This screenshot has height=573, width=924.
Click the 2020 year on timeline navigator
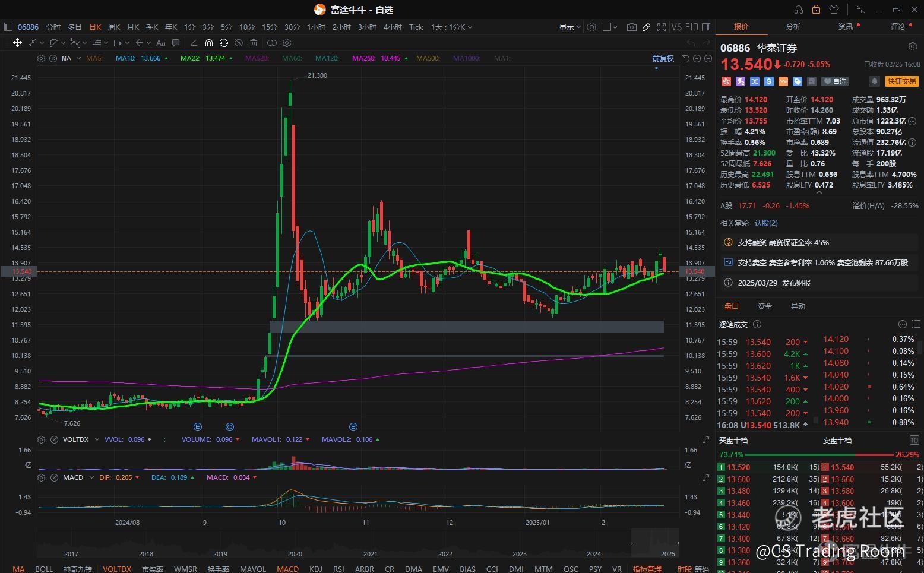[295, 553]
